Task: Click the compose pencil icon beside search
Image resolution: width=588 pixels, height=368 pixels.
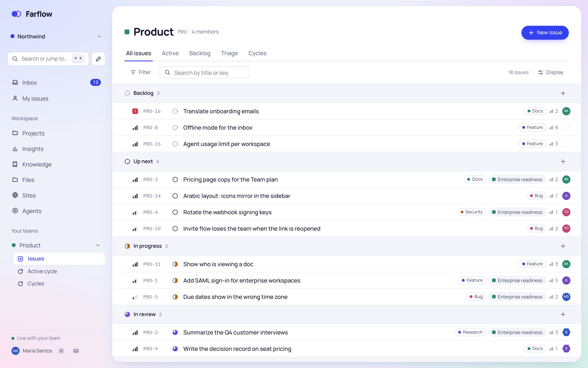Action: (98, 59)
